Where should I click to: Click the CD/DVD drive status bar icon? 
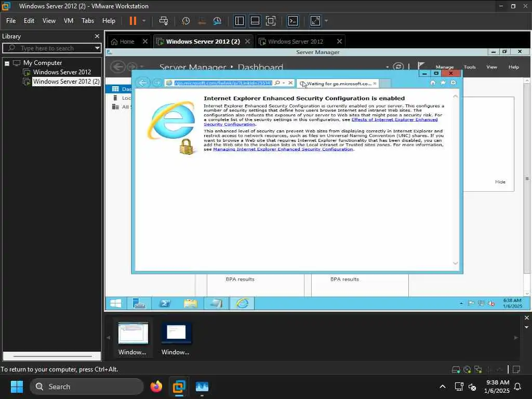[467, 370]
